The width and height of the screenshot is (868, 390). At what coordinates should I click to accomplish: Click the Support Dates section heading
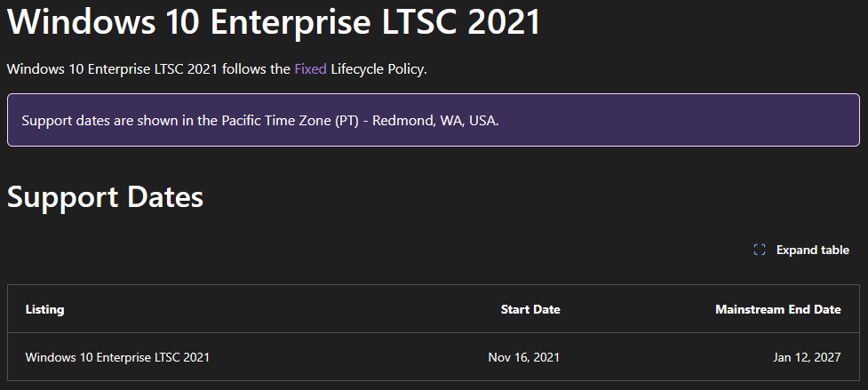click(x=105, y=197)
